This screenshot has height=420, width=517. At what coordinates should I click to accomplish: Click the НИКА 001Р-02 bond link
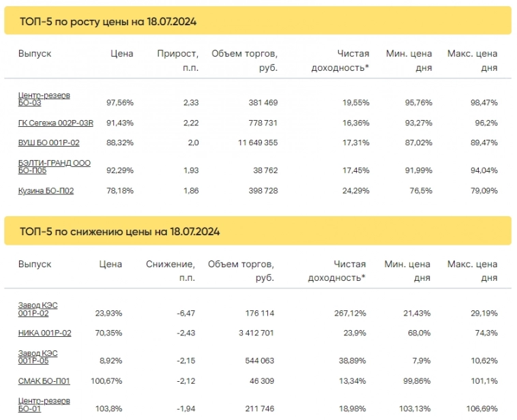44,333
